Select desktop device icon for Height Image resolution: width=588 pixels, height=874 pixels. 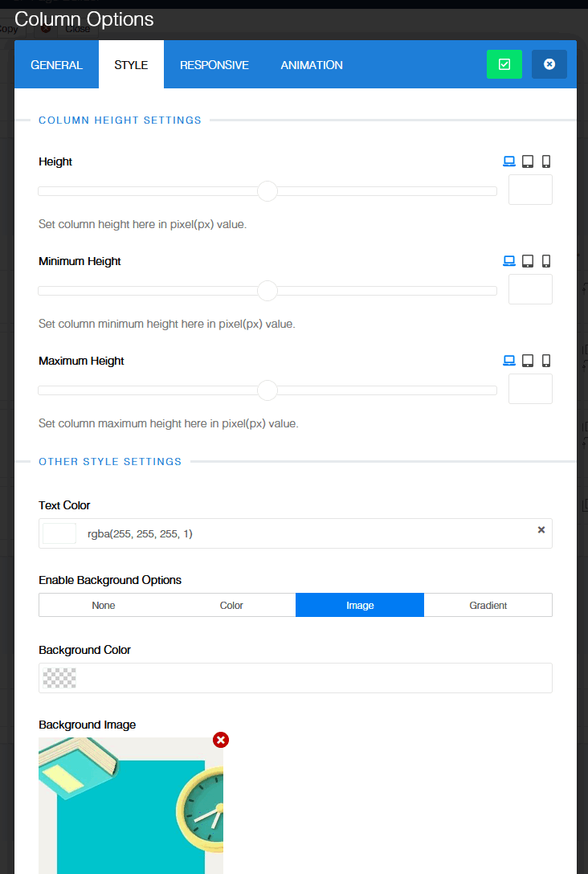click(x=508, y=161)
